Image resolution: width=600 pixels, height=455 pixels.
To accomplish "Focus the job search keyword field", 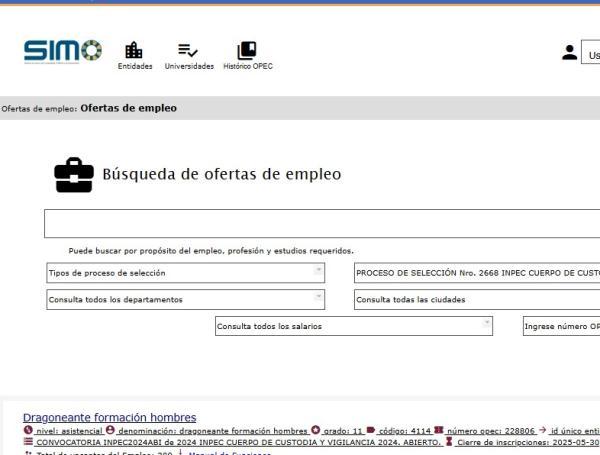I will (x=322, y=223).
